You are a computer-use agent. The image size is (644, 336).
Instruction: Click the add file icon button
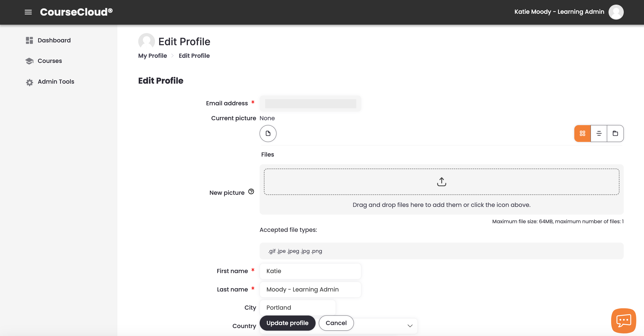(x=268, y=133)
